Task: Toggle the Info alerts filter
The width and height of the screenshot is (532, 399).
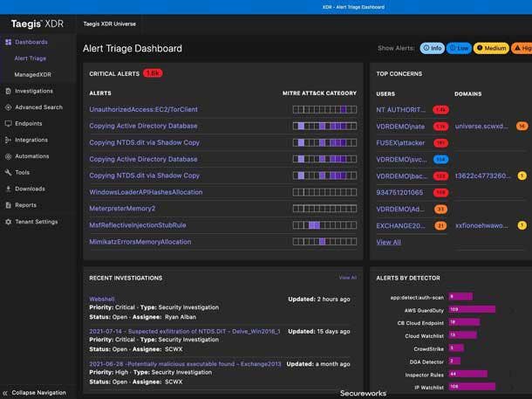Action: pyautogui.click(x=432, y=48)
